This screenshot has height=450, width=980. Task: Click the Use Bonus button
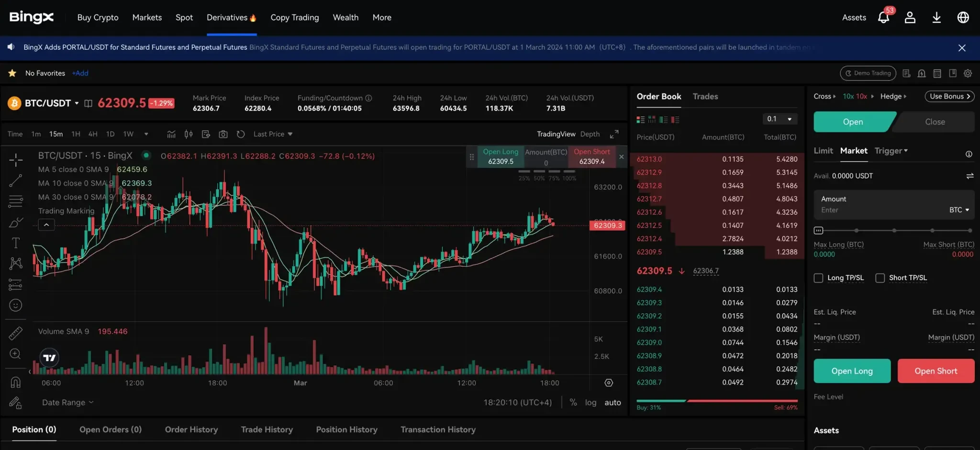[x=949, y=96]
